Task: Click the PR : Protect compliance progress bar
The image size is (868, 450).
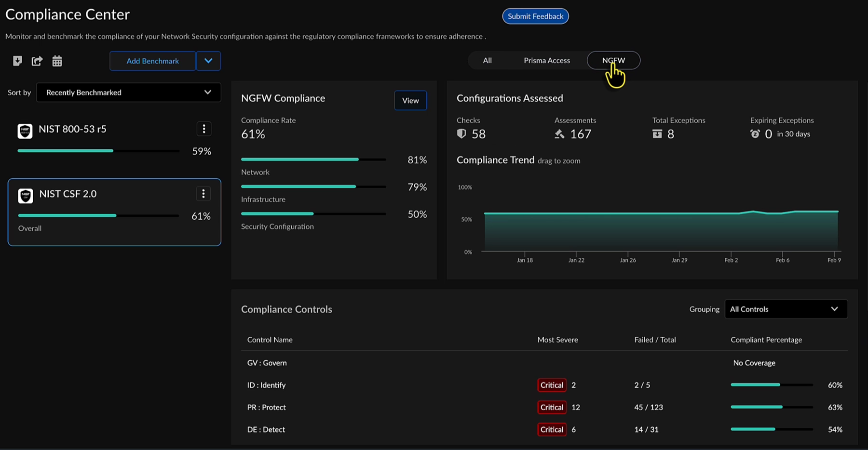Action: [x=772, y=407]
